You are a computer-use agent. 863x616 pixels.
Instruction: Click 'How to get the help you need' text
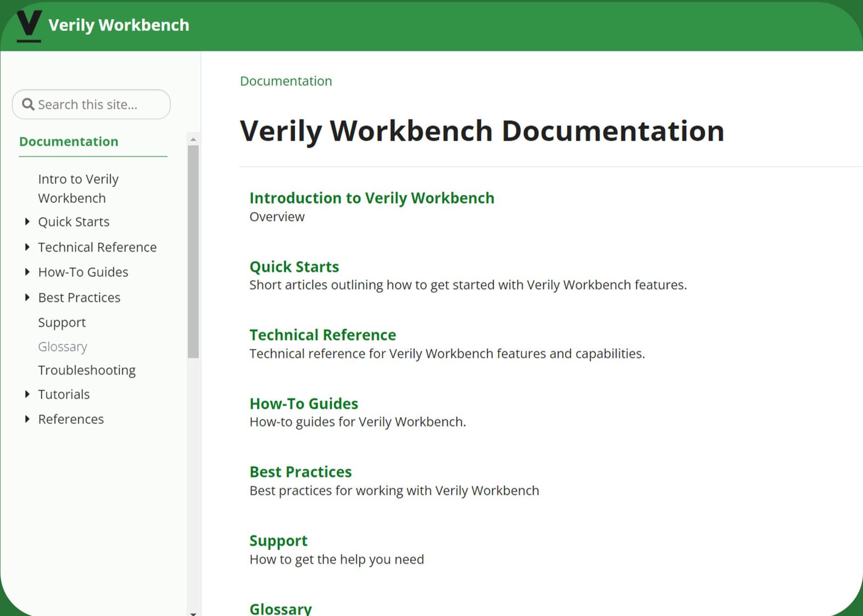pyautogui.click(x=337, y=559)
